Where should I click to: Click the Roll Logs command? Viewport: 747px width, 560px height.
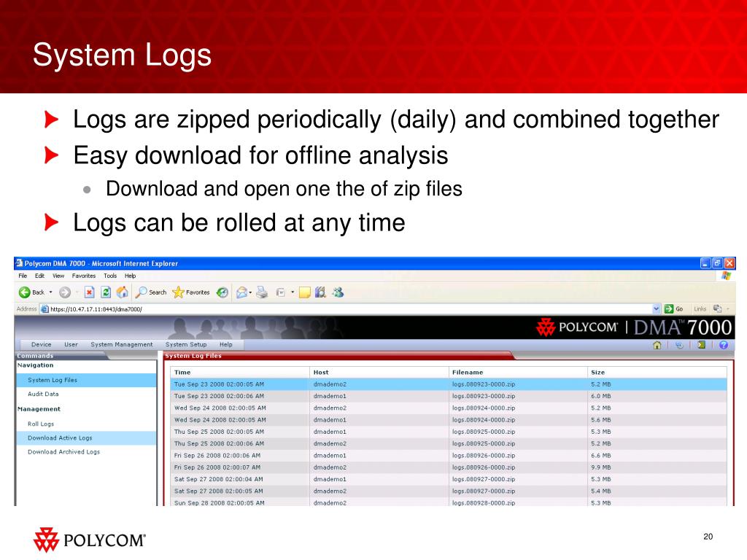click(x=41, y=424)
